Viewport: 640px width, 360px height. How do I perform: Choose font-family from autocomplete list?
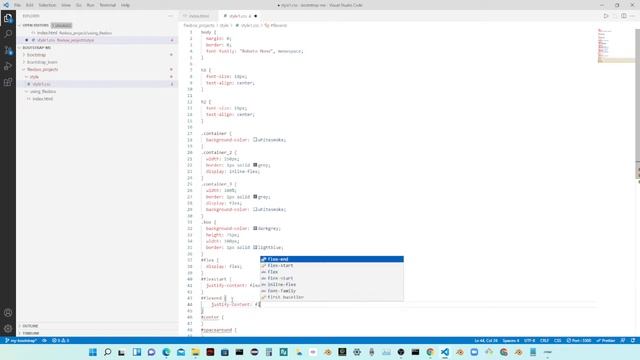click(332, 291)
